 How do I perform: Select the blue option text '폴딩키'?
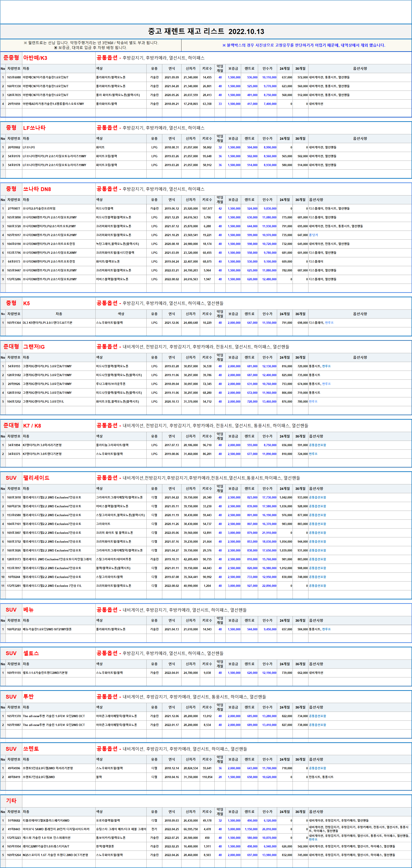313,235
